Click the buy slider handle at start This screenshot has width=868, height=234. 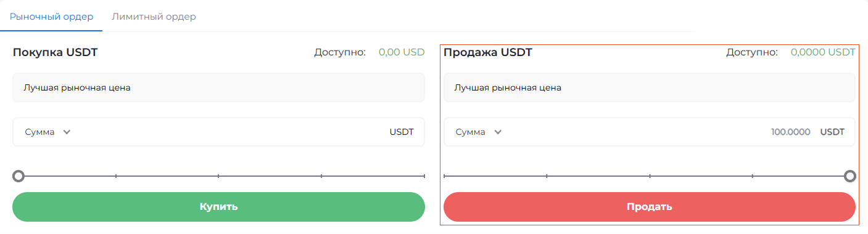[x=19, y=177]
